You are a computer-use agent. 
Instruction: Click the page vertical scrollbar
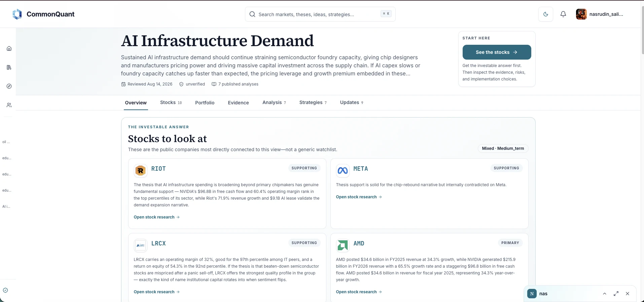click(642, 30)
